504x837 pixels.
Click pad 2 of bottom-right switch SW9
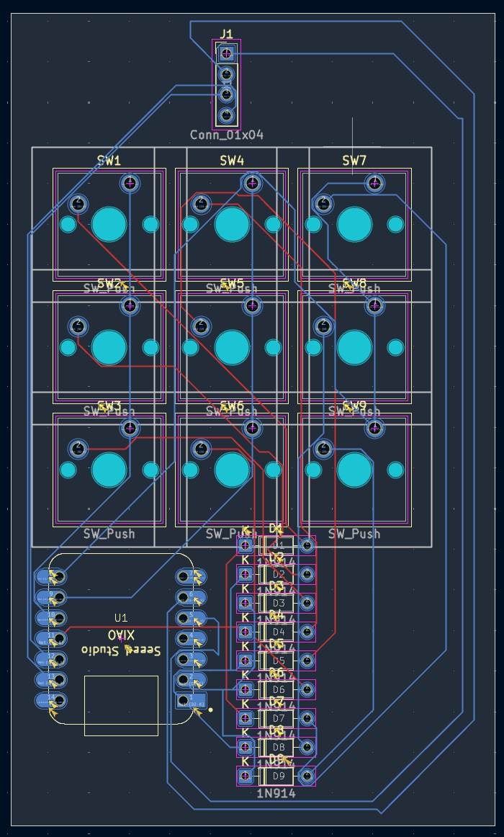click(x=323, y=448)
